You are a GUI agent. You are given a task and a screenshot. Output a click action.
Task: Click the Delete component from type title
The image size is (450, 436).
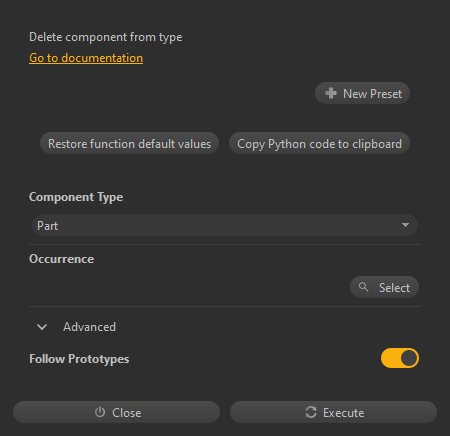tap(105, 37)
